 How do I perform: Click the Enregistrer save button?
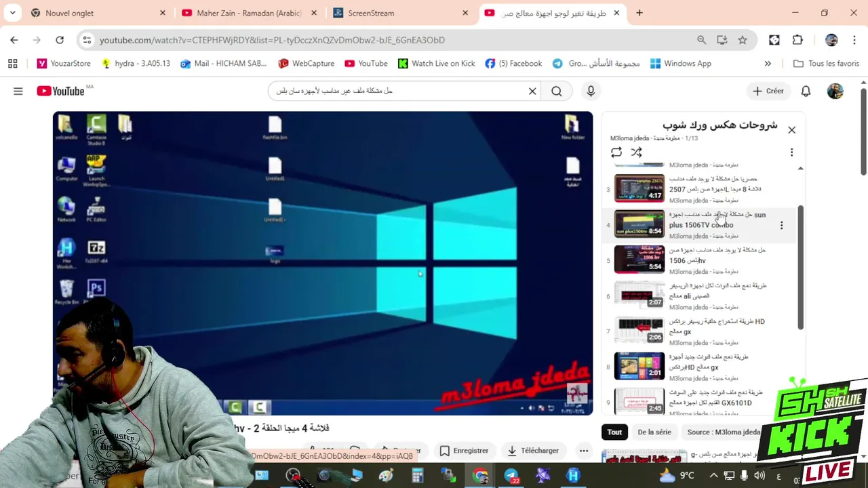464,451
